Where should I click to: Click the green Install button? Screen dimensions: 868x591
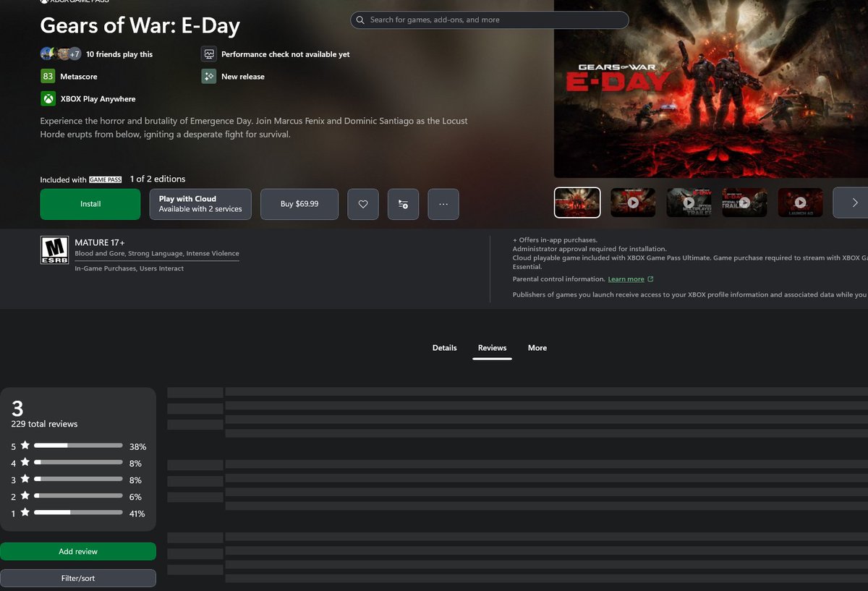point(90,204)
